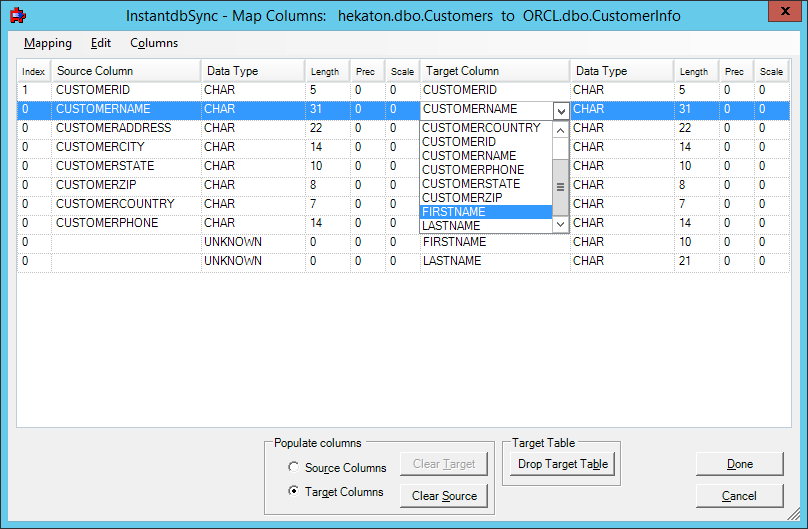Select the CUSTOMERPHONE source column cell

click(x=126, y=224)
